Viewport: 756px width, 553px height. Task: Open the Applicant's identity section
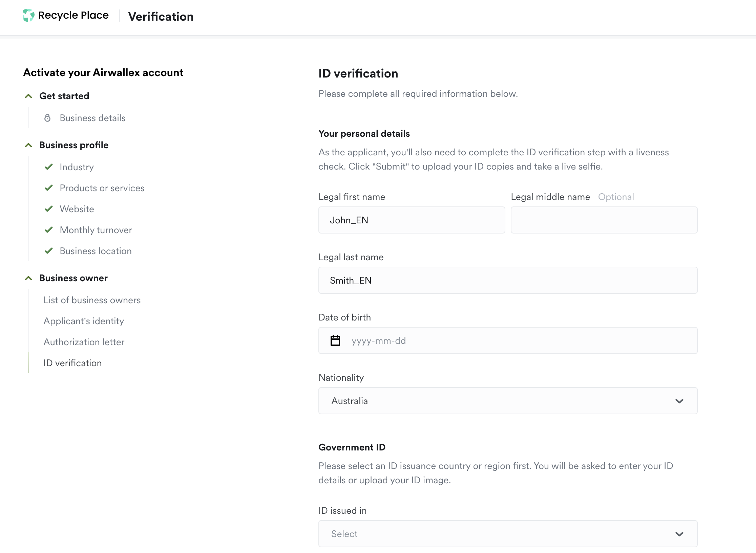click(83, 321)
